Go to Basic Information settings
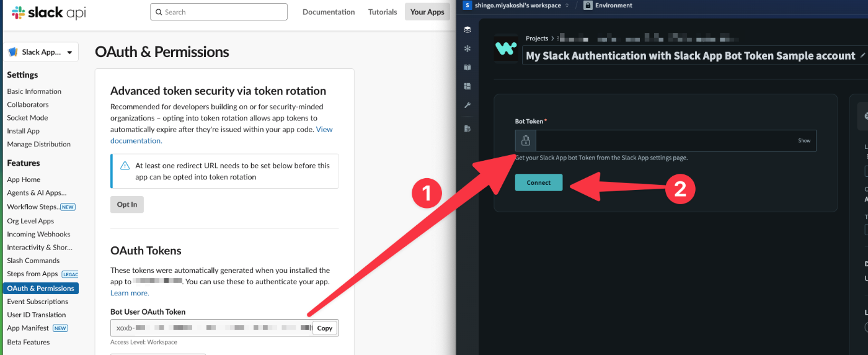The height and width of the screenshot is (355, 868). click(x=34, y=91)
